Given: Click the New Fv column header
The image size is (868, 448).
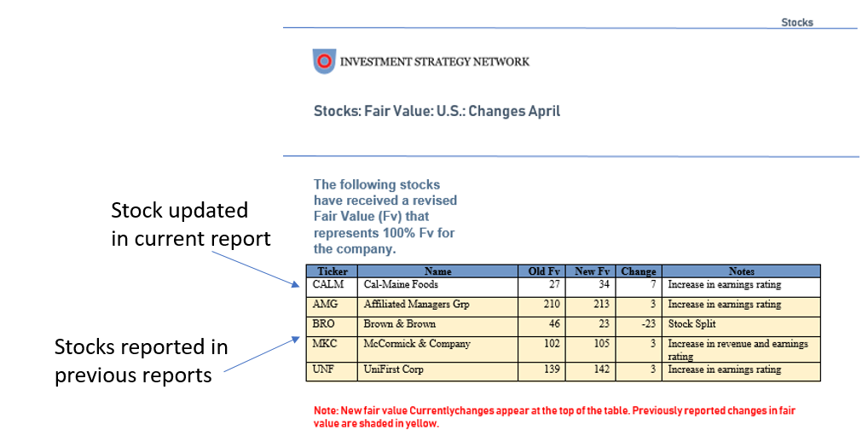Looking at the screenshot, I should click(x=590, y=271).
